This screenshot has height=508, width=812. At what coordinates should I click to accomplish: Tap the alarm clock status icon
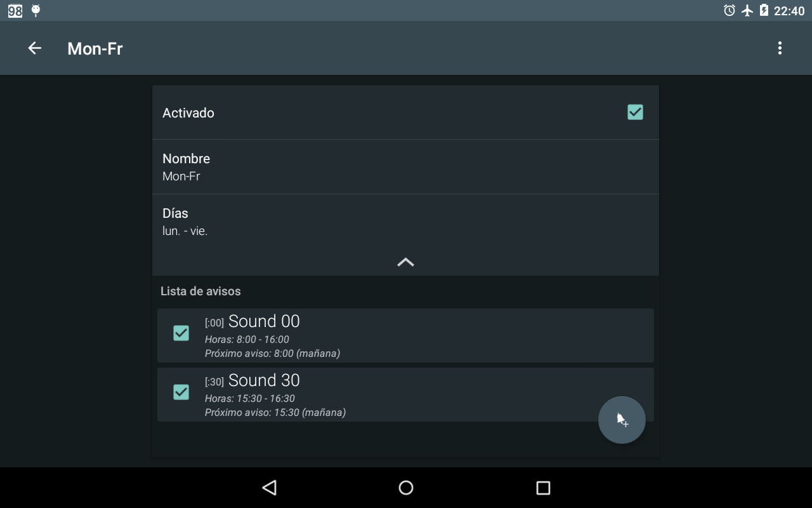(730, 10)
